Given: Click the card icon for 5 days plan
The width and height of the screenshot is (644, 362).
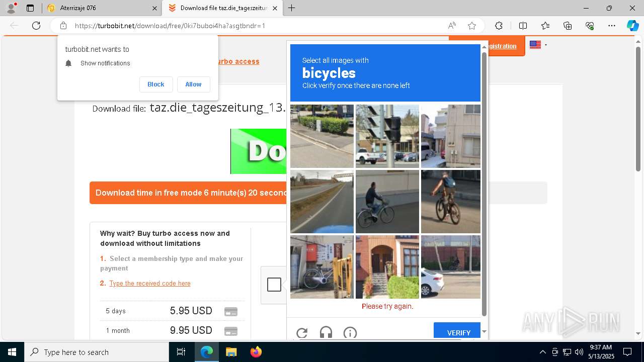Looking at the screenshot, I should point(230,311).
